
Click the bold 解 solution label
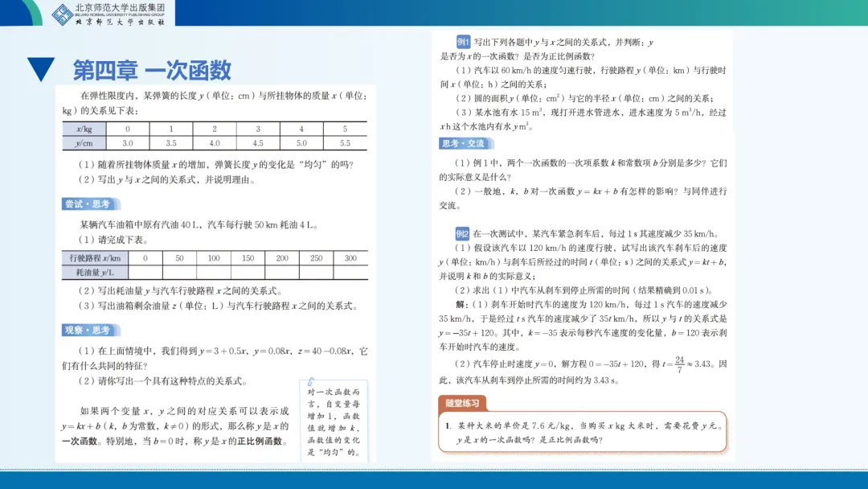click(x=461, y=305)
